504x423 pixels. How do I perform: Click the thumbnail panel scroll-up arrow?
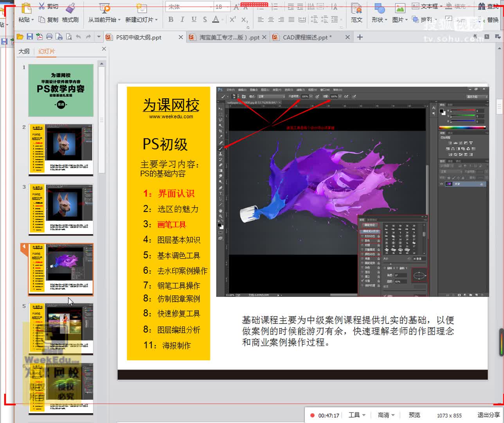[101, 63]
